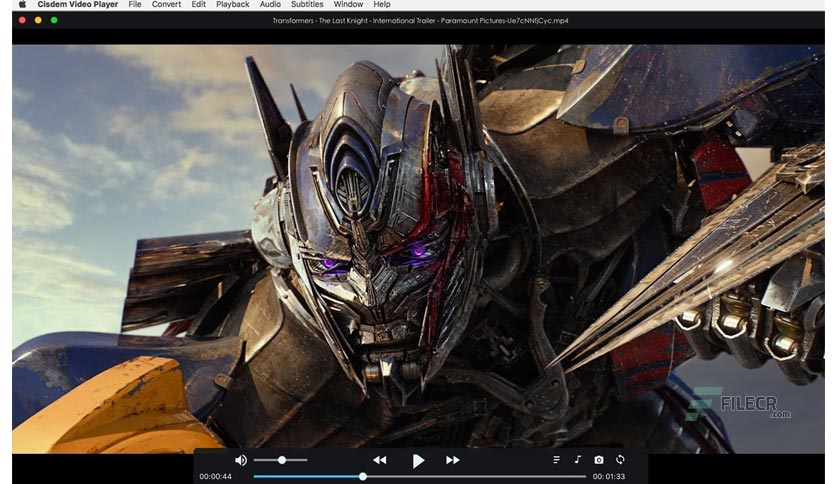Take a snapshot with the camera icon
This screenshot has width=836, height=484.
tap(599, 459)
